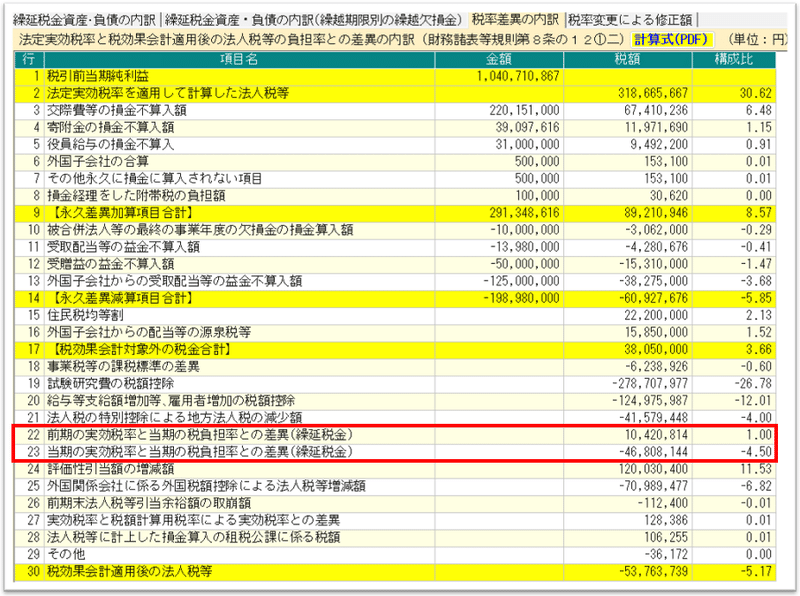Select the 交際費等の損金不算入額 amount cell
The image size is (800, 596).
pos(499,110)
